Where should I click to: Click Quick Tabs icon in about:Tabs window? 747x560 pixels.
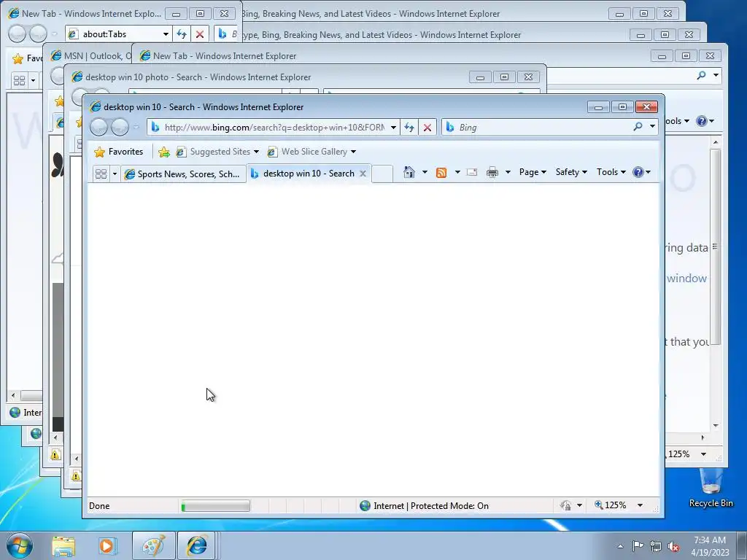(20, 80)
